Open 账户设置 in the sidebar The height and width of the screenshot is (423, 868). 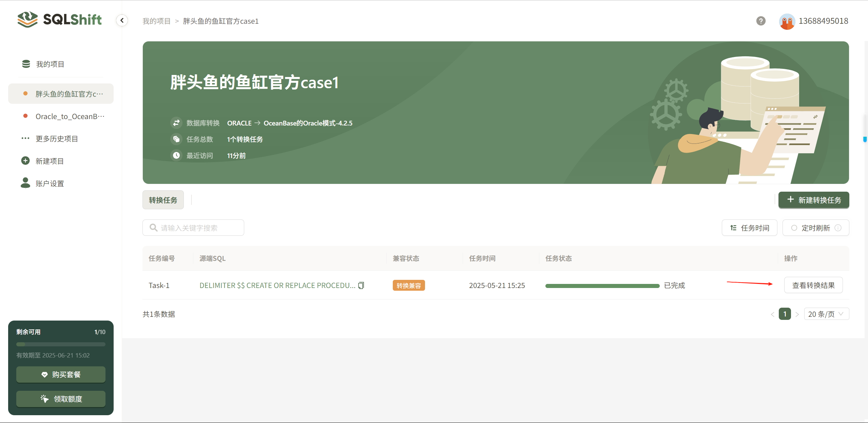point(50,184)
